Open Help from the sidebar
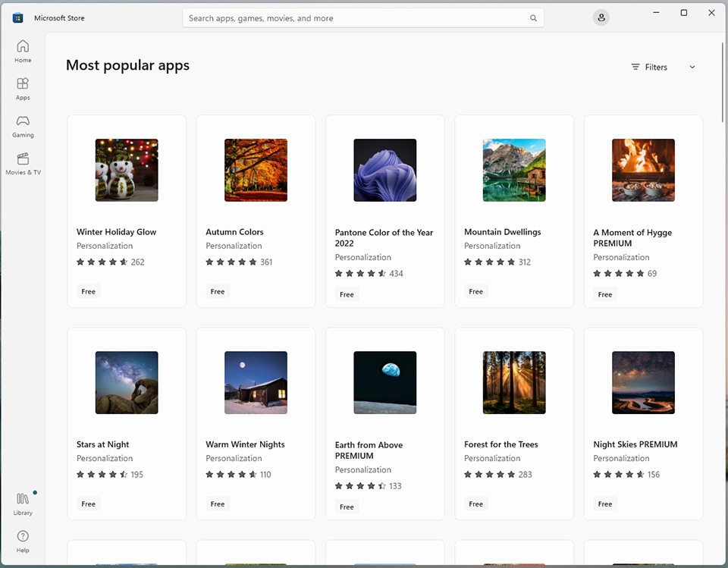The width and height of the screenshot is (728, 568). click(x=23, y=541)
